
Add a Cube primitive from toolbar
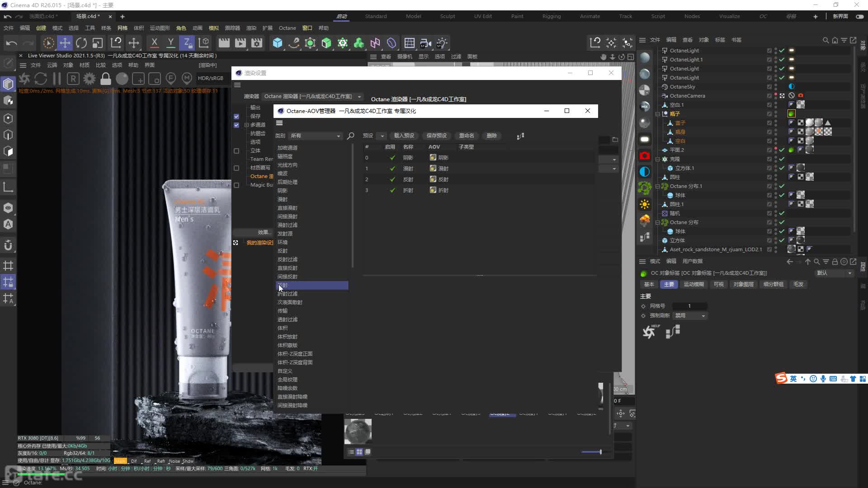tap(278, 43)
